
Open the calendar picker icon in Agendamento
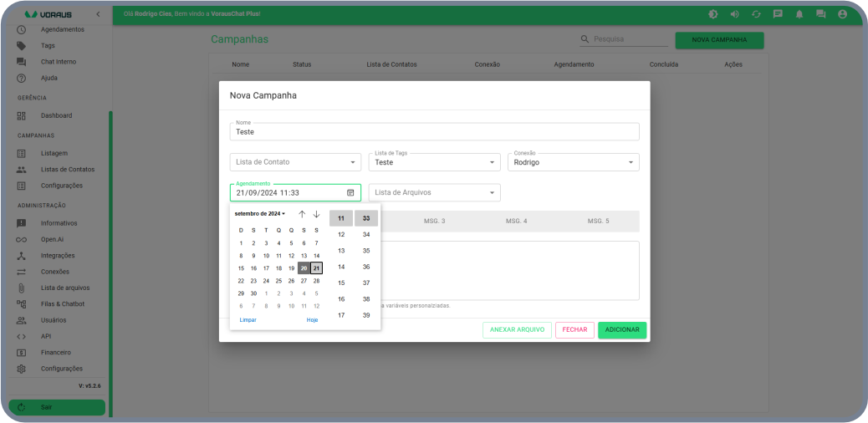(350, 192)
